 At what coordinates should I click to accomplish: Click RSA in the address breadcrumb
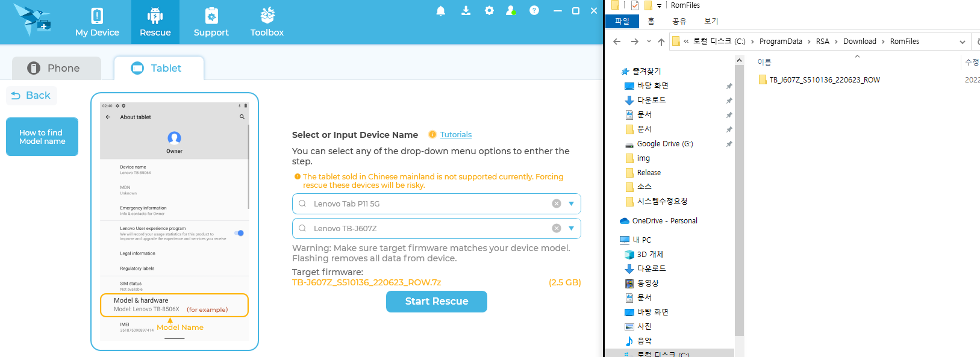click(x=823, y=42)
